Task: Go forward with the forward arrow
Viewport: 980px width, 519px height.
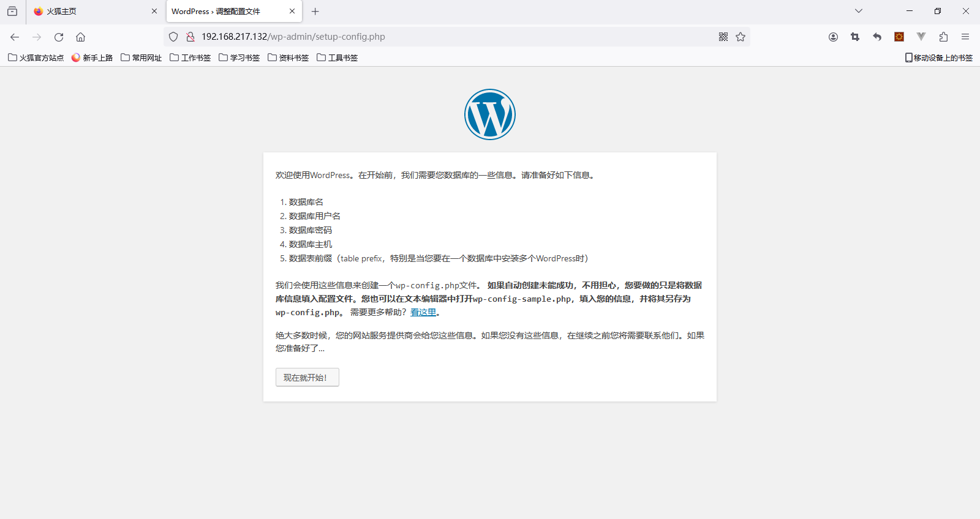Action: click(37, 37)
